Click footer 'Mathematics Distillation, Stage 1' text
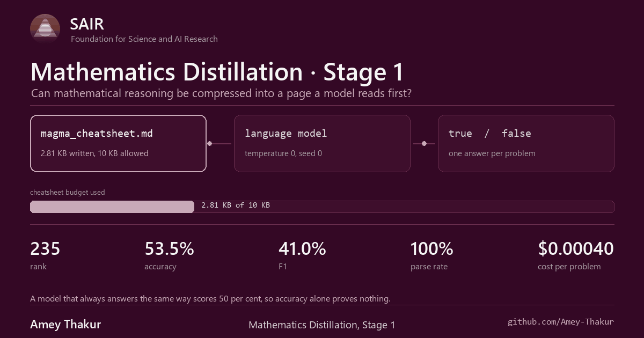This screenshot has width=644, height=338. point(322,325)
